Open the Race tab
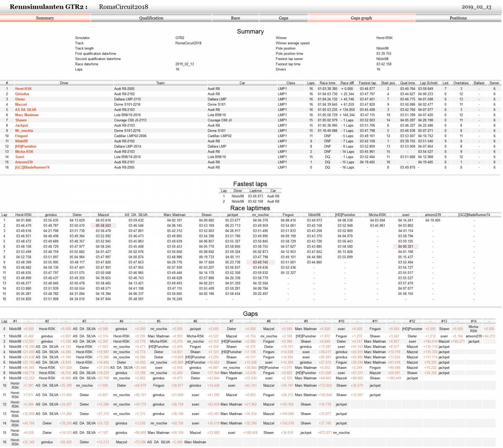This screenshot has height=448, width=503. point(235,18)
